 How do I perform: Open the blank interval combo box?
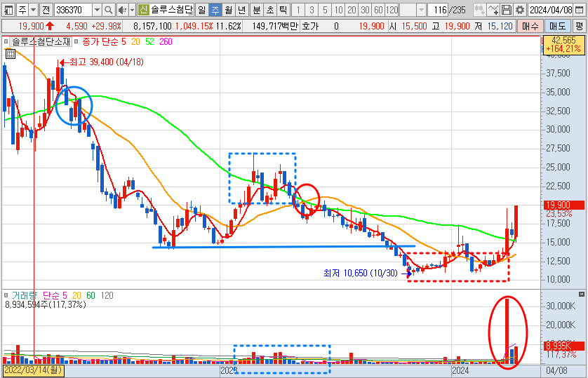click(413, 10)
